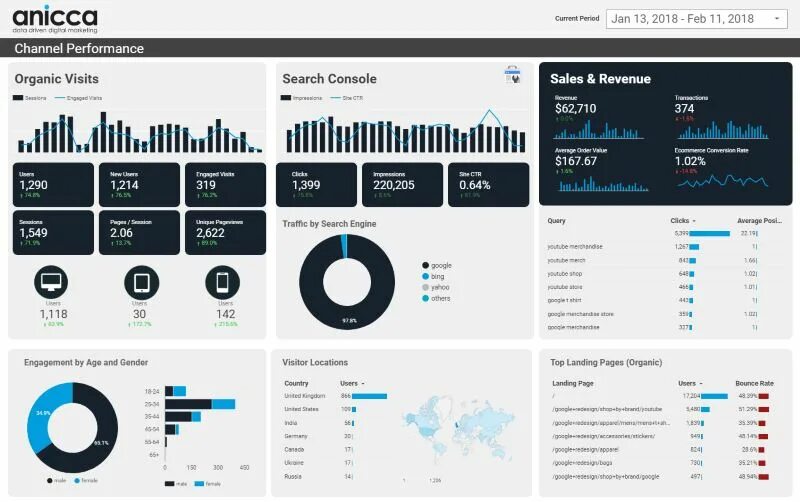Click the Country column header
This screenshot has height=502, width=800.
[x=296, y=383]
